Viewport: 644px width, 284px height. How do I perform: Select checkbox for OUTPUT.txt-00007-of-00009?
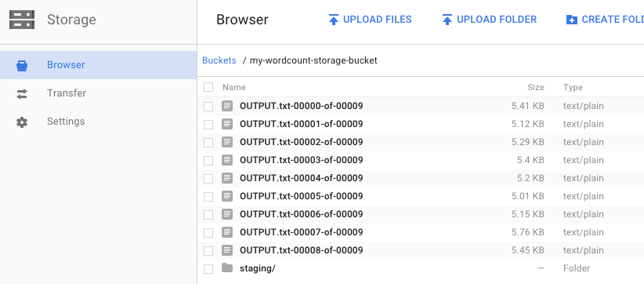tap(208, 233)
